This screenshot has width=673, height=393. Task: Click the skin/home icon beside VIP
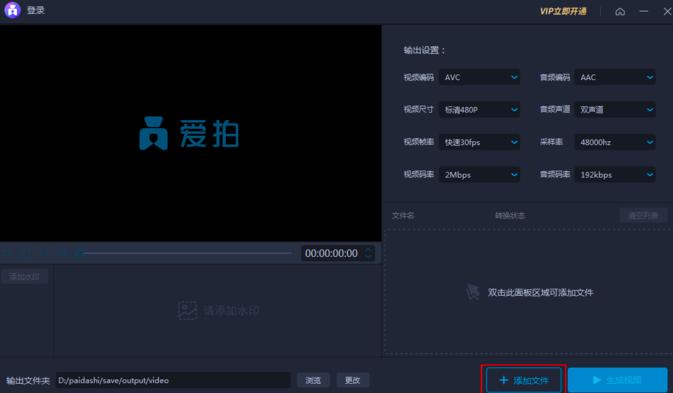(x=620, y=12)
